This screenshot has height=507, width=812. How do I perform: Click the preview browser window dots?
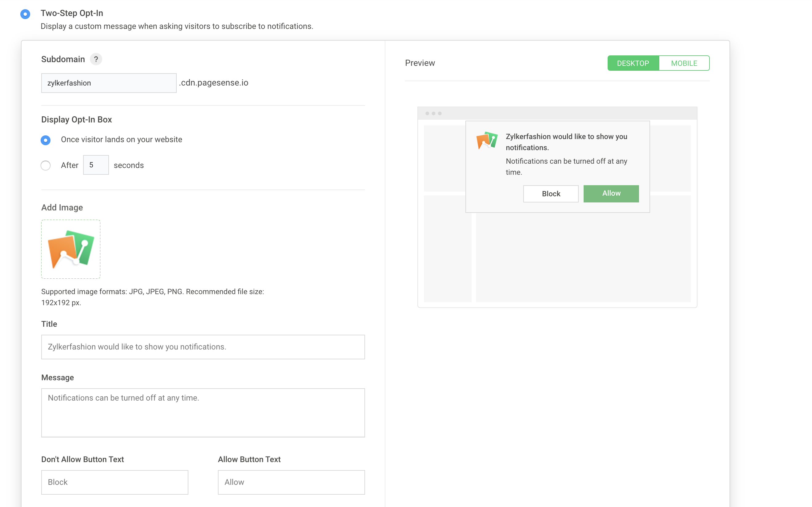pyautogui.click(x=433, y=113)
